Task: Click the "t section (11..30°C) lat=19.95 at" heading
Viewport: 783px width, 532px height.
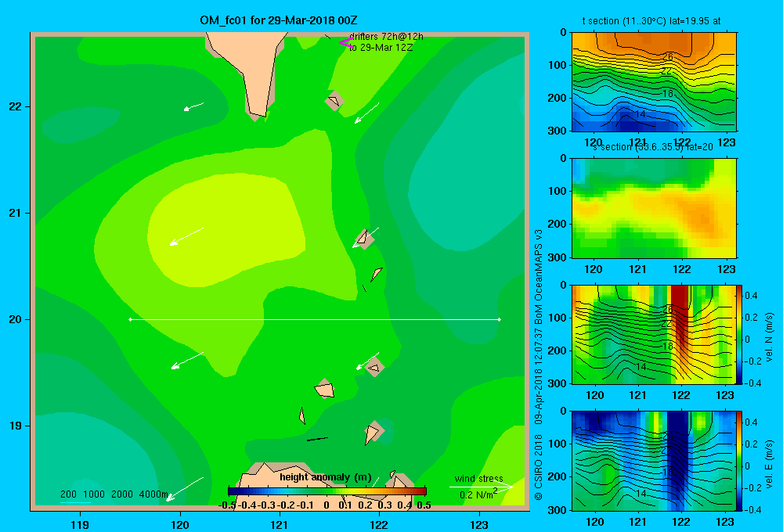Action: (651, 21)
